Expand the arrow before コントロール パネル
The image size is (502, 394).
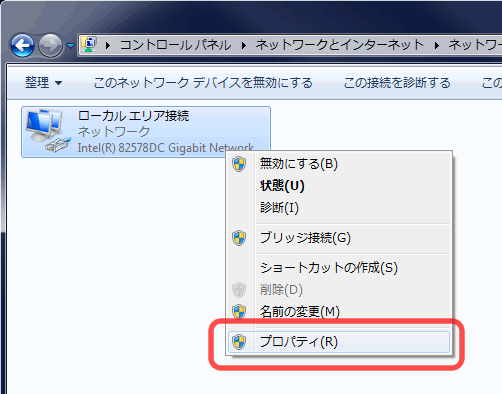click(108, 45)
